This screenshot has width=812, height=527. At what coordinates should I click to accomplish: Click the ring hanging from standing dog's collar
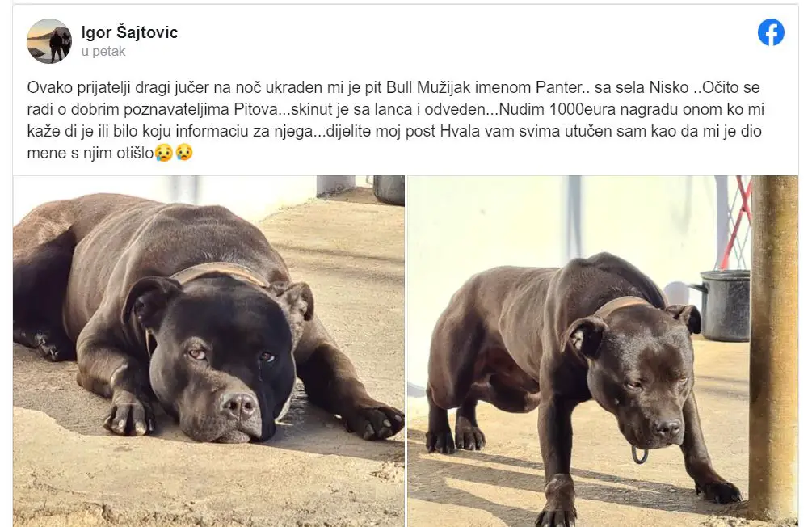pos(640,454)
